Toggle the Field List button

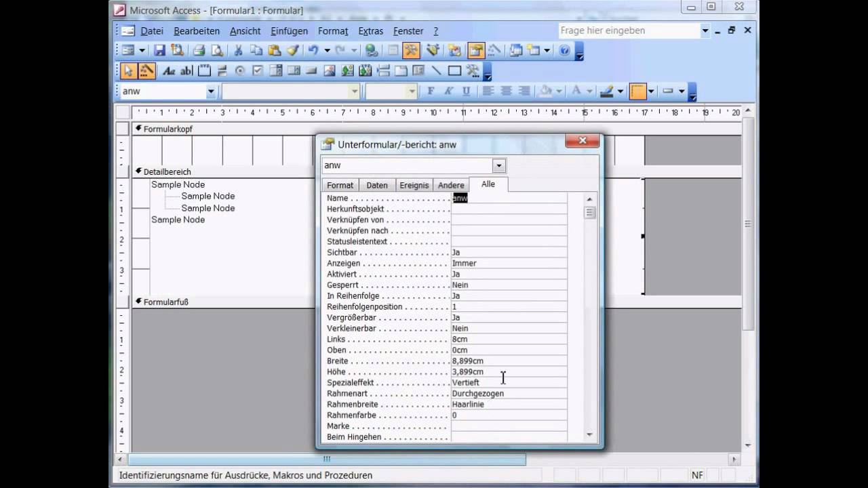[393, 50]
